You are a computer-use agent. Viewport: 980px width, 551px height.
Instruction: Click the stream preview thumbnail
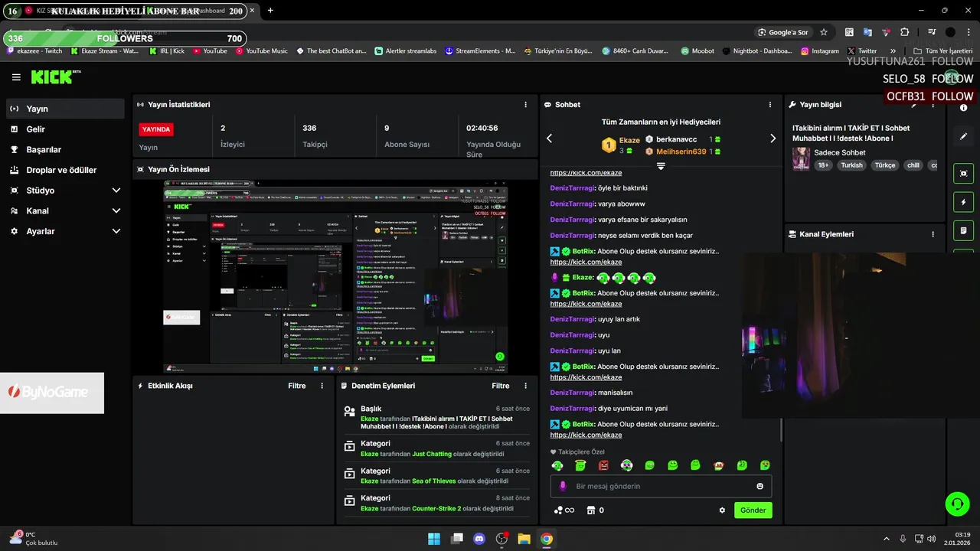click(335, 277)
